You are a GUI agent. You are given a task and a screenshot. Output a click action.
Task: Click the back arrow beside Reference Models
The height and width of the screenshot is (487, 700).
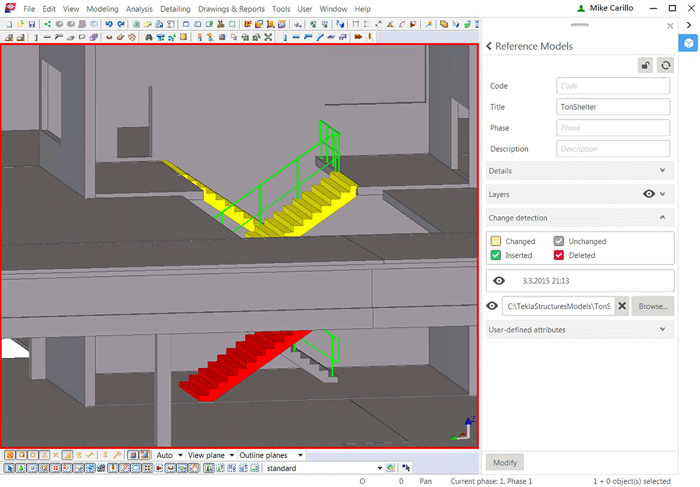click(x=489, y=46)
